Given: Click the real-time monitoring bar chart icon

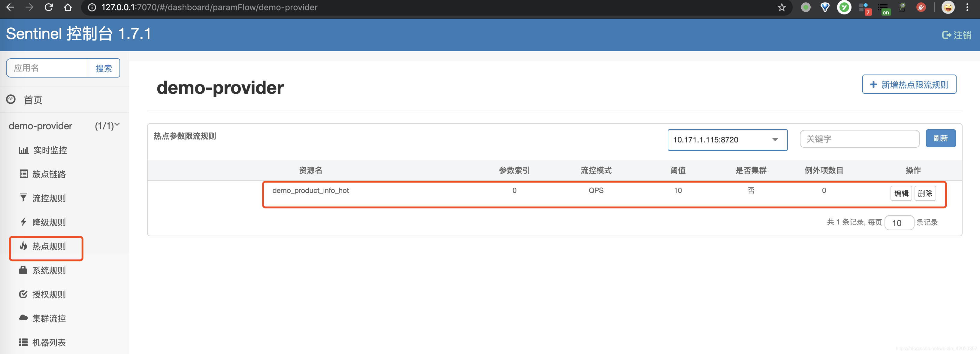Looking at the screenshot, I should click(x=24, y=150).
